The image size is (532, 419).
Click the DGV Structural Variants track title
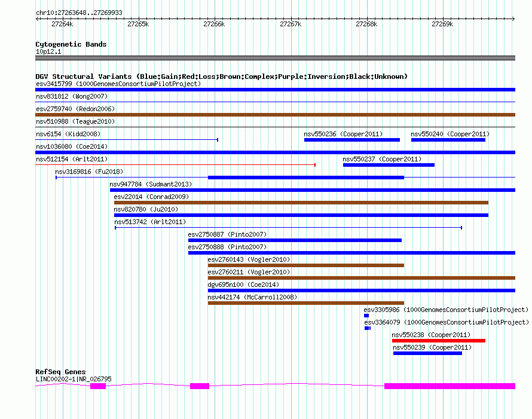(x=221, y=77)
